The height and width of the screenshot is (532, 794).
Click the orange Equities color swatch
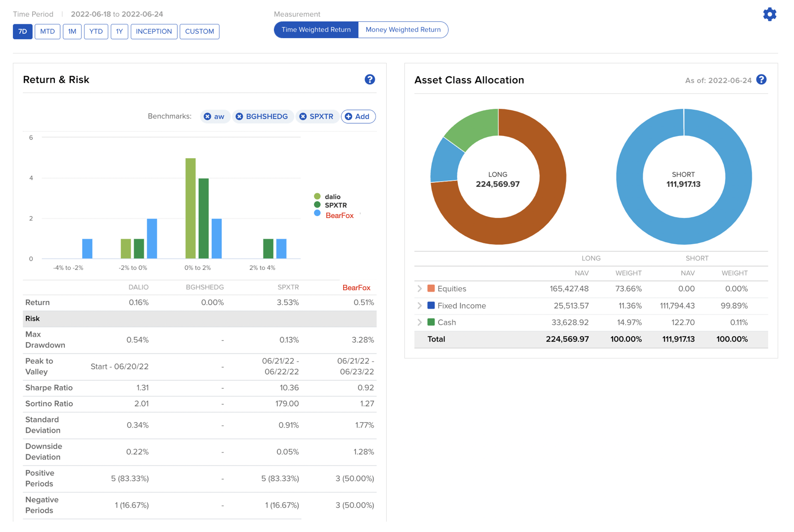[x=431, y=289]
